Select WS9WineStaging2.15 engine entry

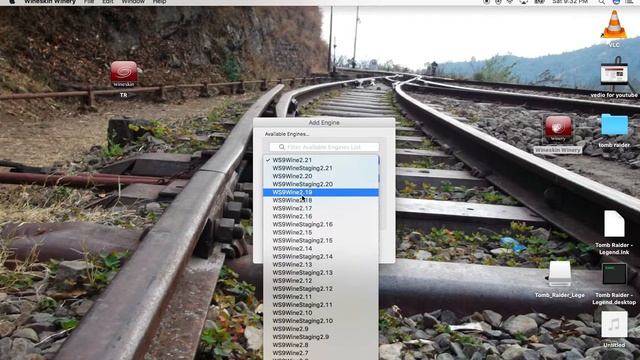[x=321, y=240]
